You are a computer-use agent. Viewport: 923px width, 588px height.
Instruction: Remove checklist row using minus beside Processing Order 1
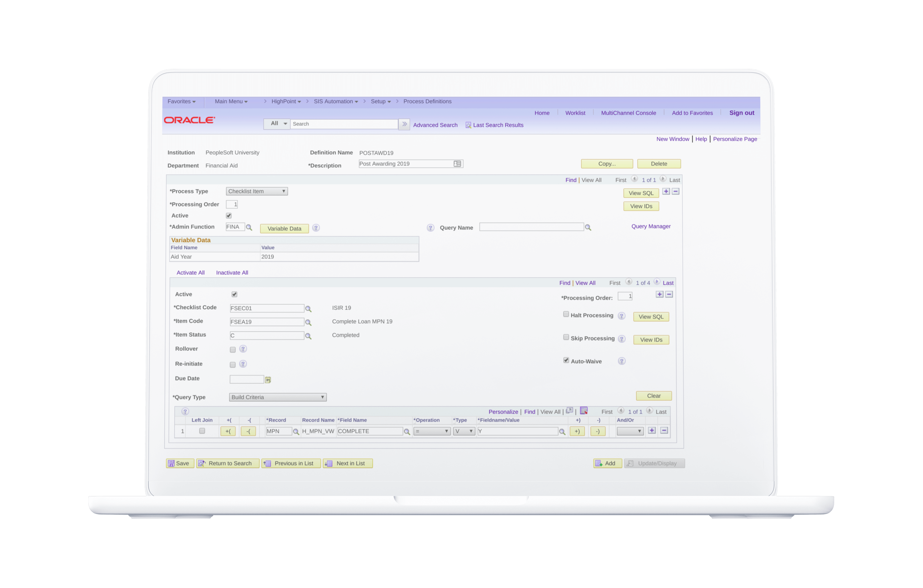pyautogui.click(x=669, y=294)
